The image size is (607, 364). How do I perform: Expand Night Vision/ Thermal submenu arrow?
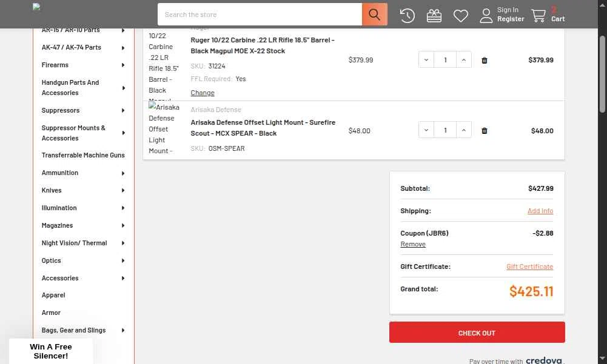(123, 243)
